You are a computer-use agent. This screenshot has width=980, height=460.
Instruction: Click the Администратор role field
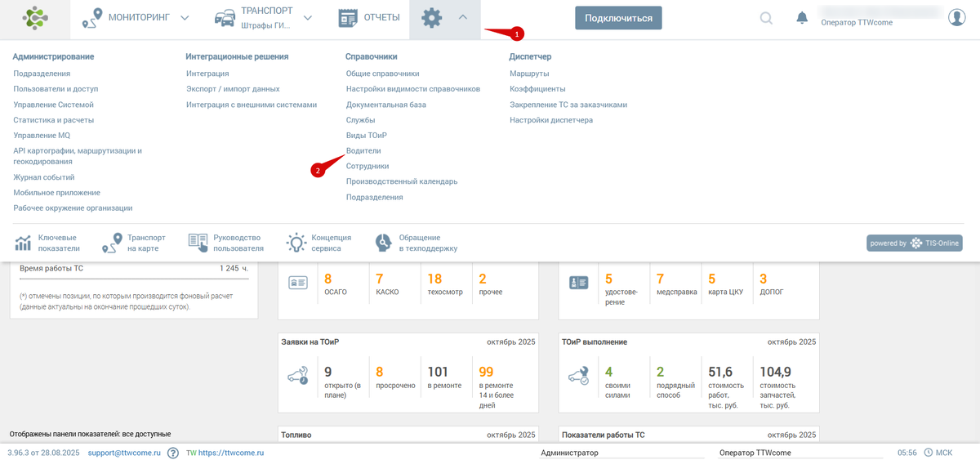coord(621,453)
